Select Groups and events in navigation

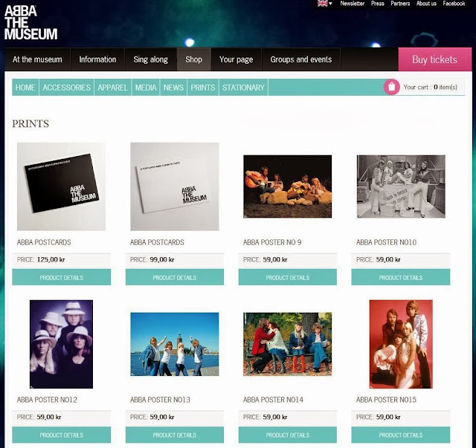[300, 59]
